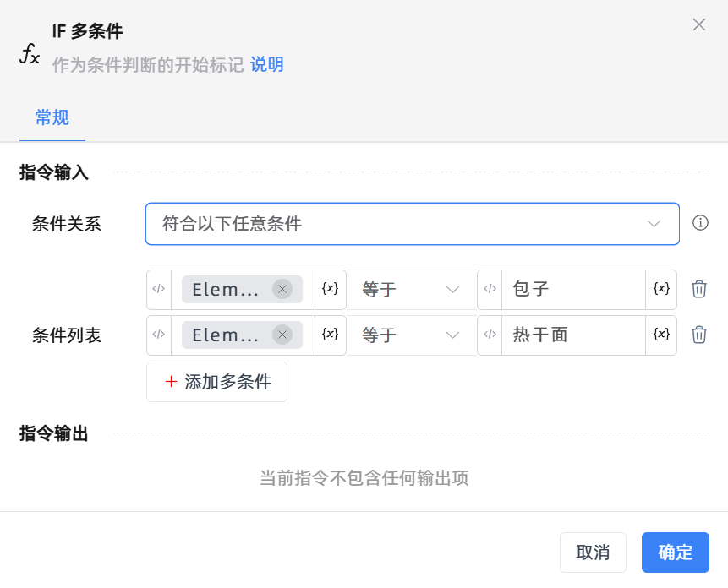Confirm the dialog with 确定
The height and width of the screenshot is (588, 728).
point(675,553)
